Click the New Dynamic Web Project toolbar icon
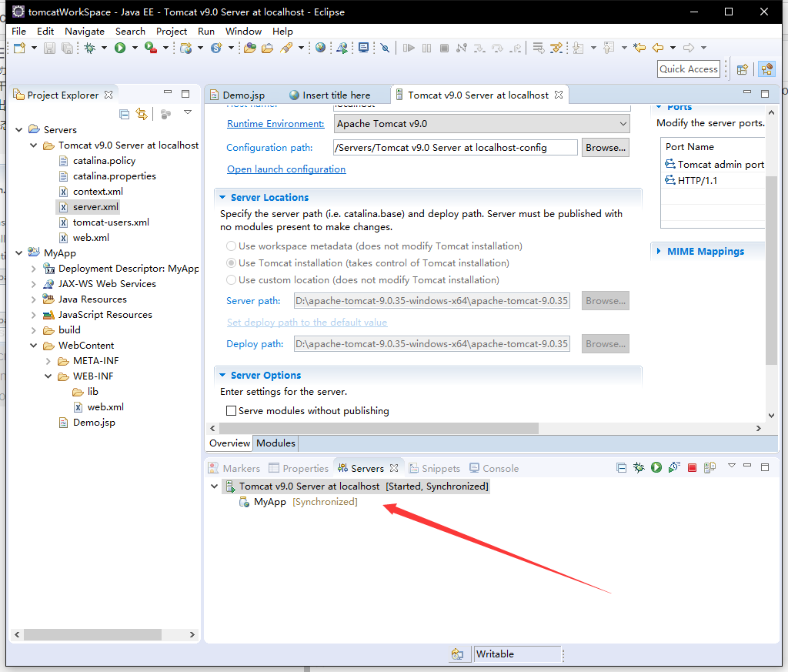The image size is (788, 672). (x=186, y=48)
